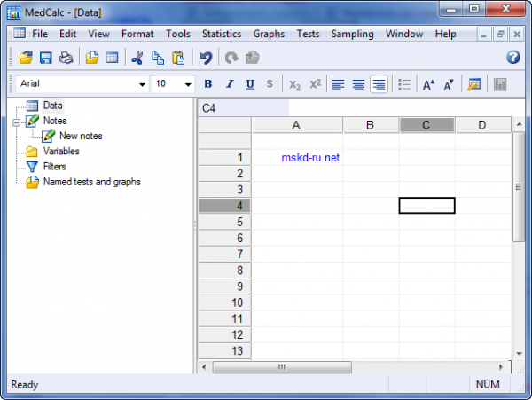Click the Paste clipboard icon
Screen dimensions: 532x400
[x=177, y=58]
